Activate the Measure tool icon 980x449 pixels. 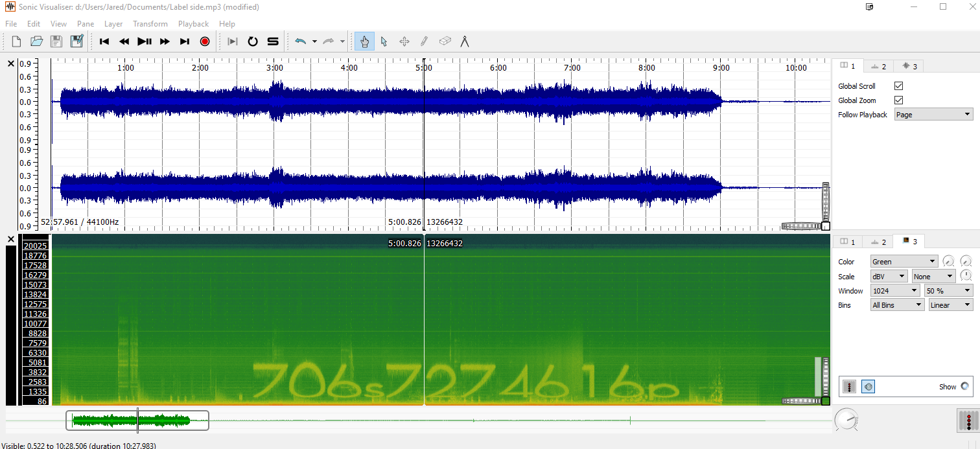pyautogui.click(x=465, y=41)
